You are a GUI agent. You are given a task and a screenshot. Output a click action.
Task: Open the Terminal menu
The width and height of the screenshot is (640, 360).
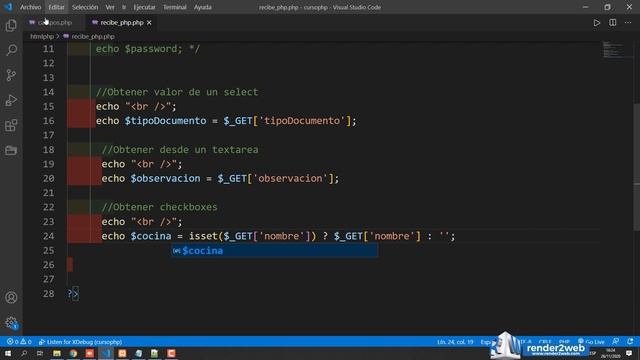click(x=174, y=7)
